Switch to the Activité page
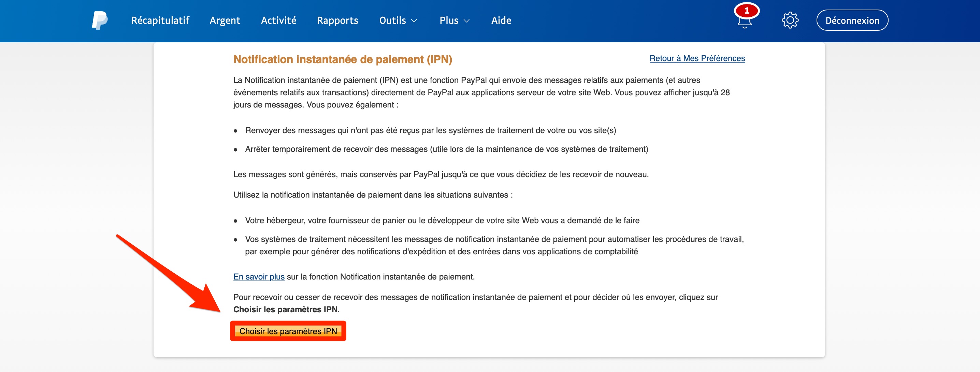This screenshot has height=372, width=980. pos(278,20)
